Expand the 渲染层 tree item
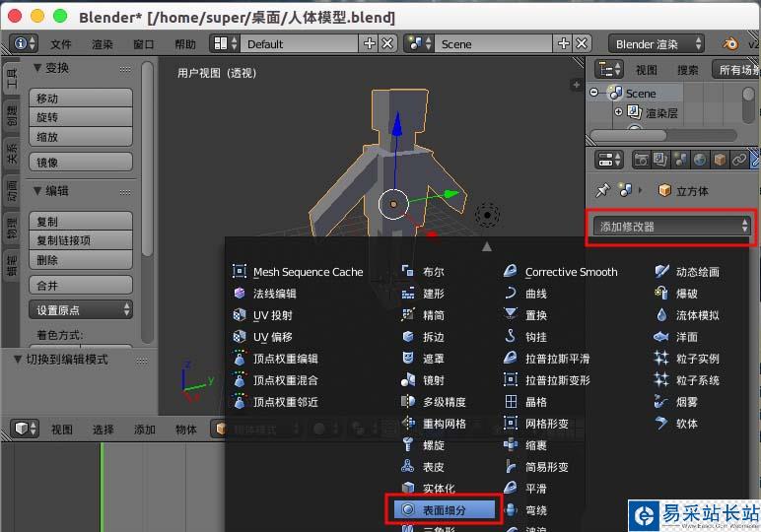The width and height of the screenshot is (761, 532). 618,112
